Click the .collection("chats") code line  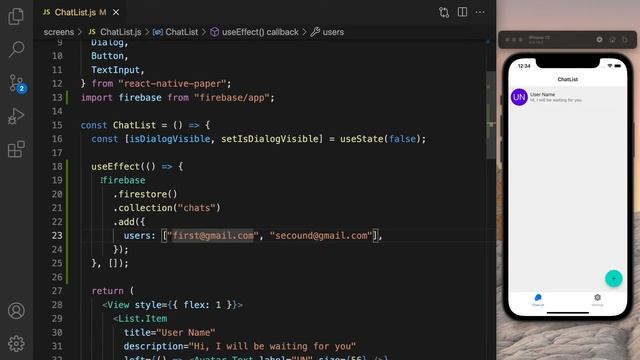[x=167, y=208]
